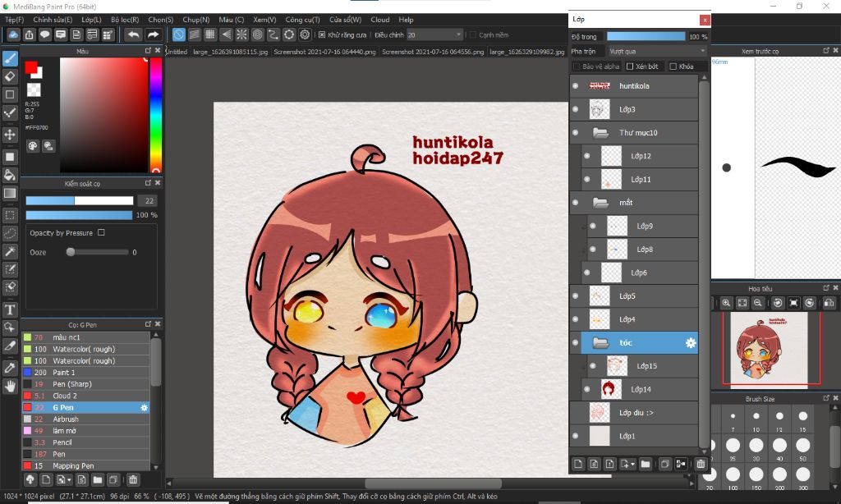Toggle Khử răng cưa checkbox
Image resolution: width=841 pixels, height=504 pixels.
[322, 34]
